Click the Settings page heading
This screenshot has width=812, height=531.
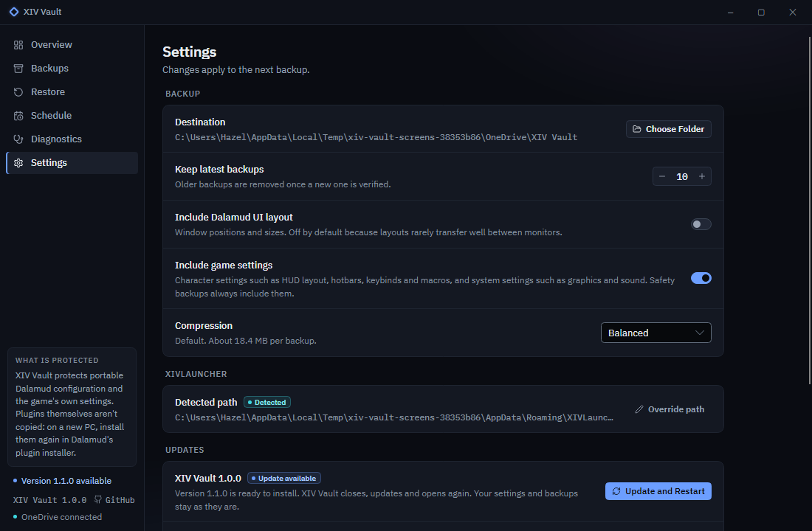point(190,52)
